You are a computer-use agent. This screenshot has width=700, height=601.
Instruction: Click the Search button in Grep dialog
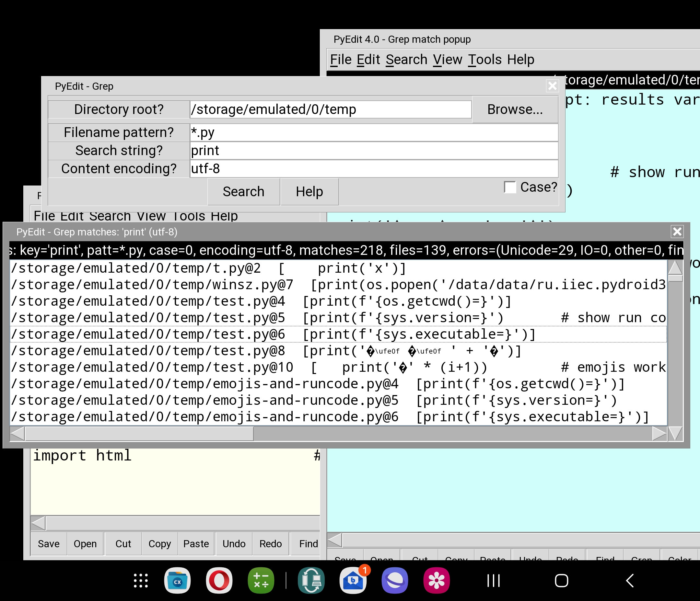coord(244,191)
